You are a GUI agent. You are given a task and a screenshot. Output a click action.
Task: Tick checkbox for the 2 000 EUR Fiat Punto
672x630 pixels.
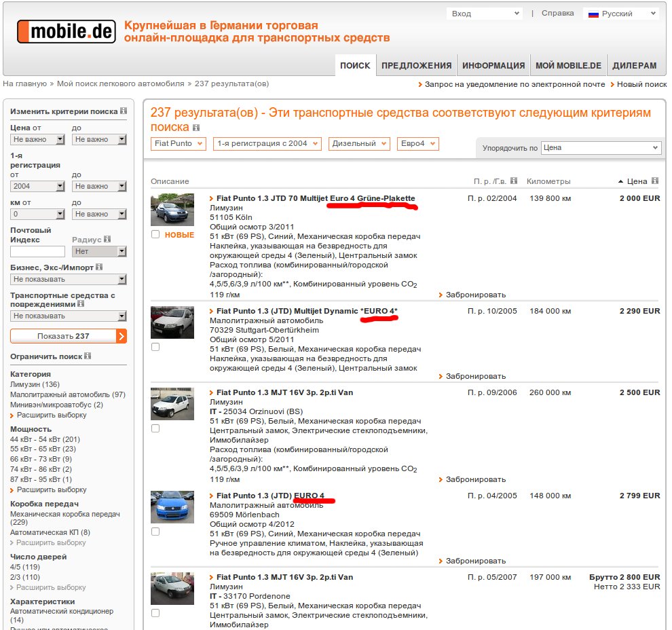(155, 234)
